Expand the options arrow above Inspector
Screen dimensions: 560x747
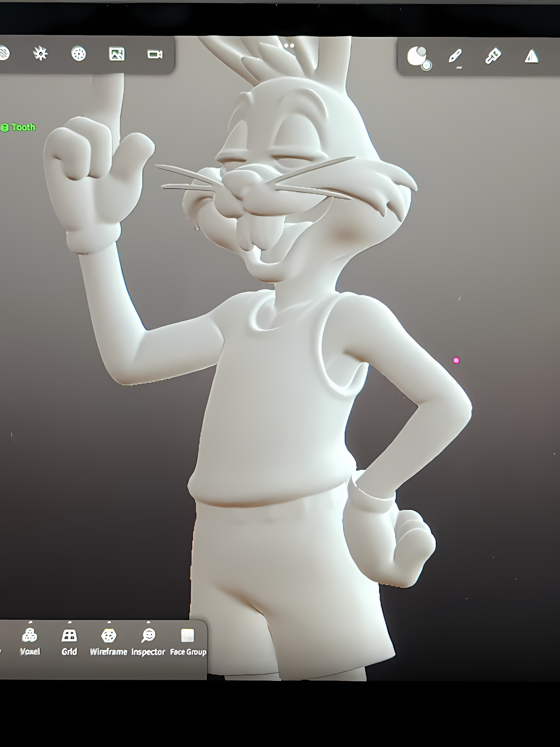coord(148,622)
